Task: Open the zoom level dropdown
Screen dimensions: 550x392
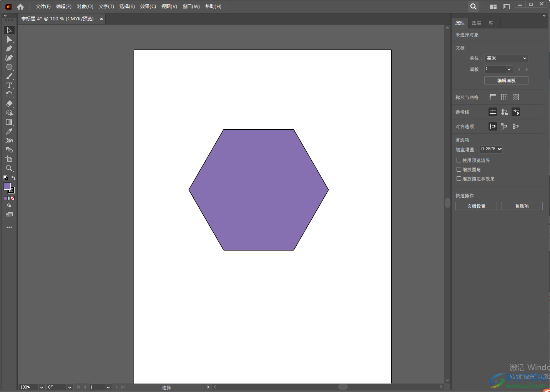Action: pyautogui.click(x=42, y=387)
